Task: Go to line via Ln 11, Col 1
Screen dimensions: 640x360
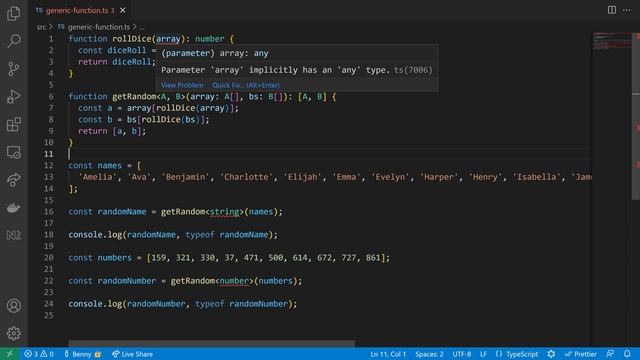Action: pos(388,354)
